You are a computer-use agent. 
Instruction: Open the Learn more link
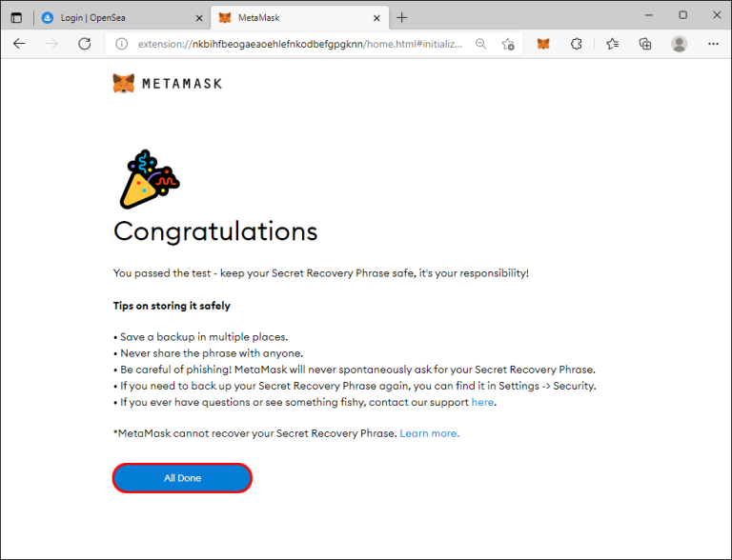[x=429, y=433]
